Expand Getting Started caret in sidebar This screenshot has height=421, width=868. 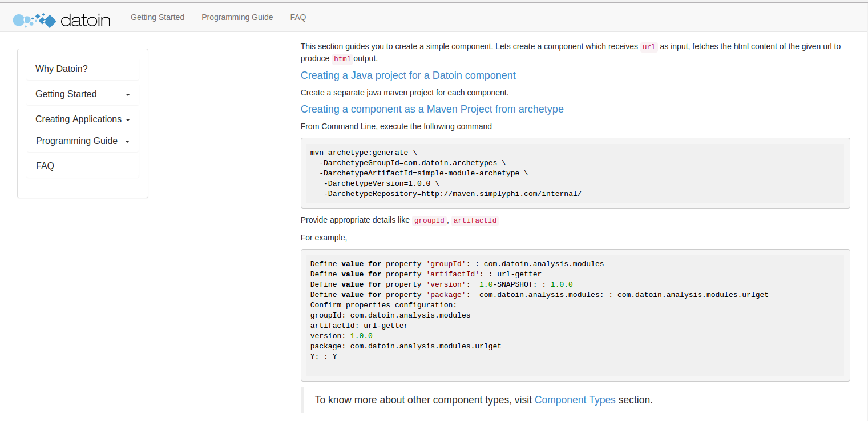pos(128,95)
